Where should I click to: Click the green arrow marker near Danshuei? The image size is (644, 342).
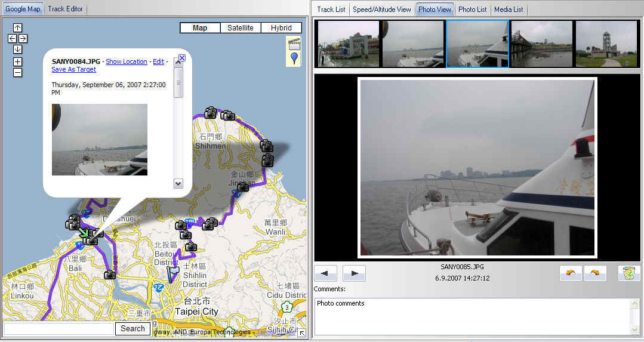pos(84,233)
